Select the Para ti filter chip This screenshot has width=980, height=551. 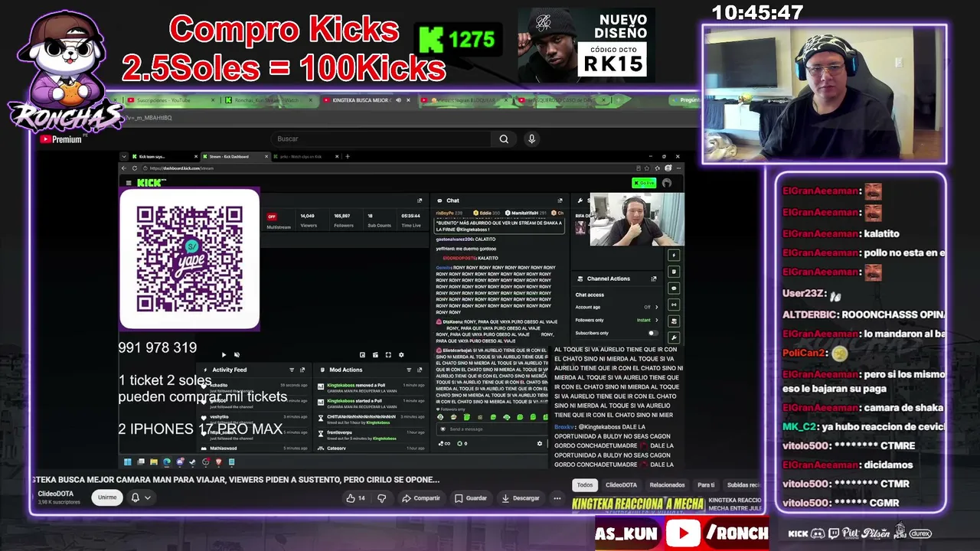[x=706, y=484]
